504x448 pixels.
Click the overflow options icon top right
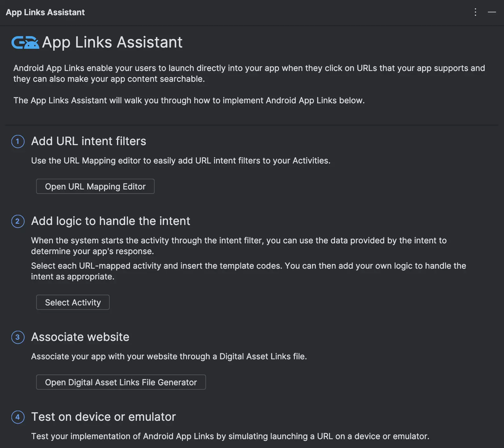[x=475, y=12]
